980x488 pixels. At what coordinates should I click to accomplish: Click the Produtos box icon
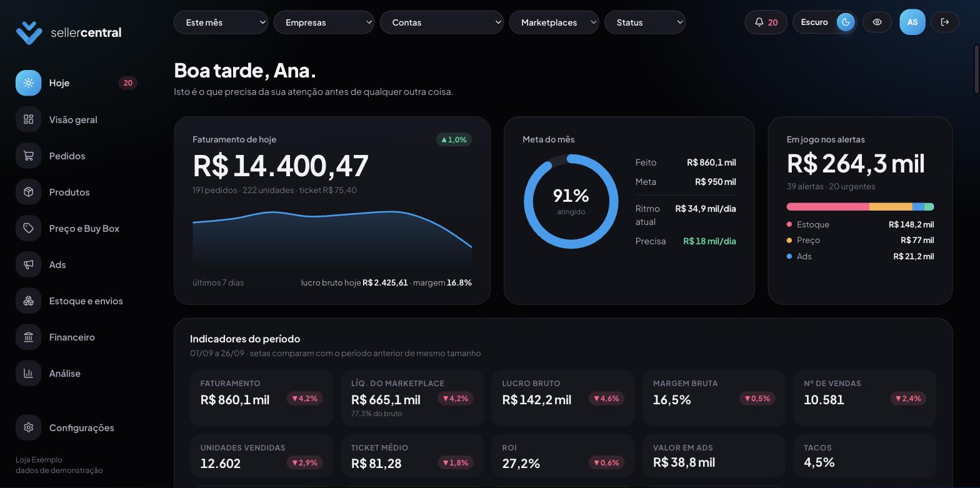click(x=28, y=192)
